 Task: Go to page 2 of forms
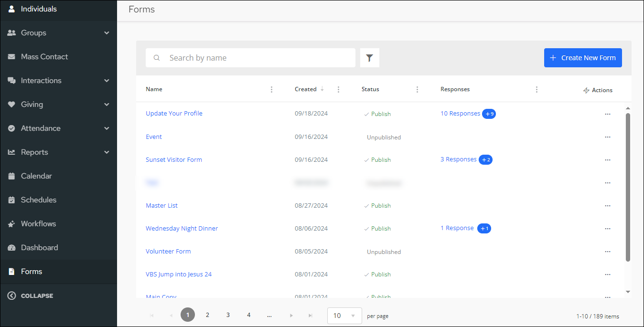pos(207,315)
